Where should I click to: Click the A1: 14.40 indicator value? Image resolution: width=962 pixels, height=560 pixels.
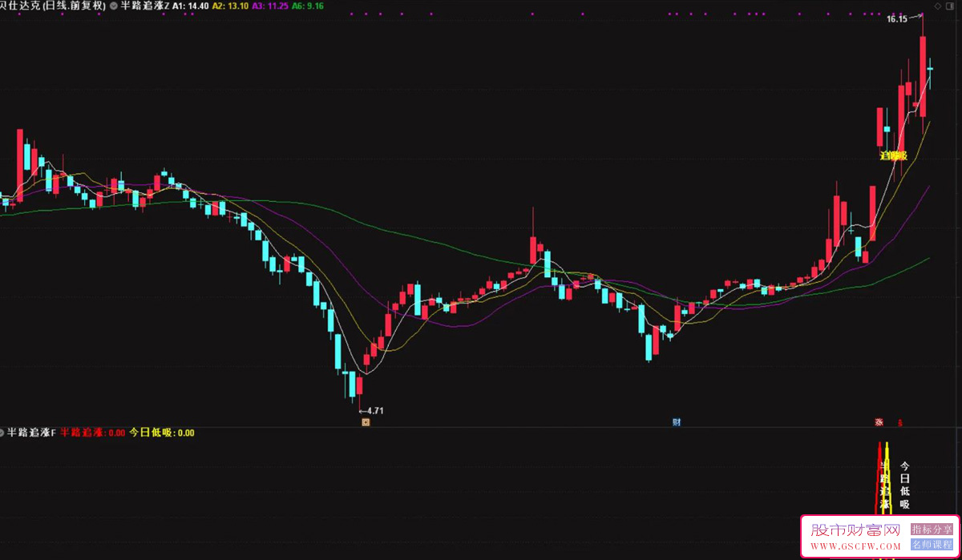coord(191,6)
